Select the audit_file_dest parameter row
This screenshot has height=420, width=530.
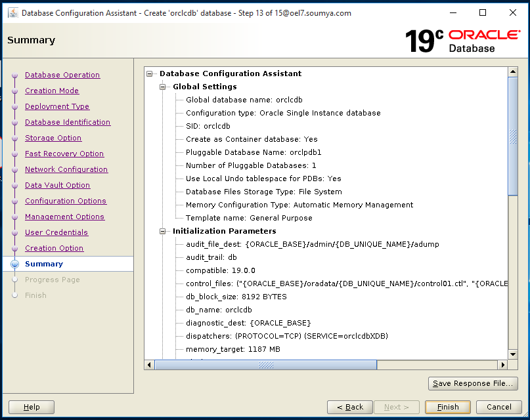(313, 244)
